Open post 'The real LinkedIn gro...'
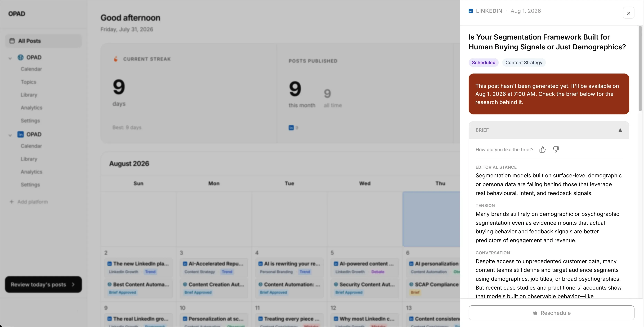This screenshot has width=644, height=327. pyautogui.click(x=138, y=320)
